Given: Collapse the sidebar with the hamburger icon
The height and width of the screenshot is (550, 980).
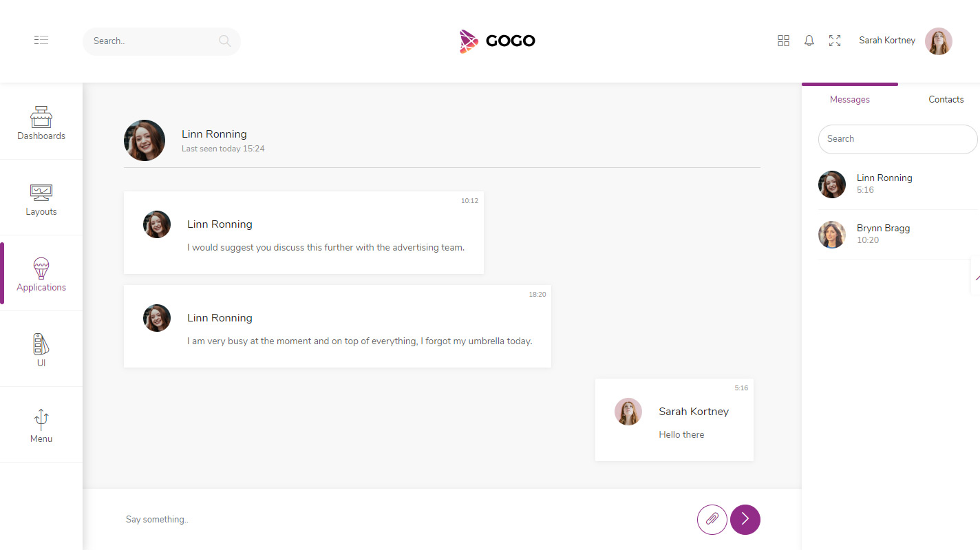Looking at the screenshot, I should 41,40.
